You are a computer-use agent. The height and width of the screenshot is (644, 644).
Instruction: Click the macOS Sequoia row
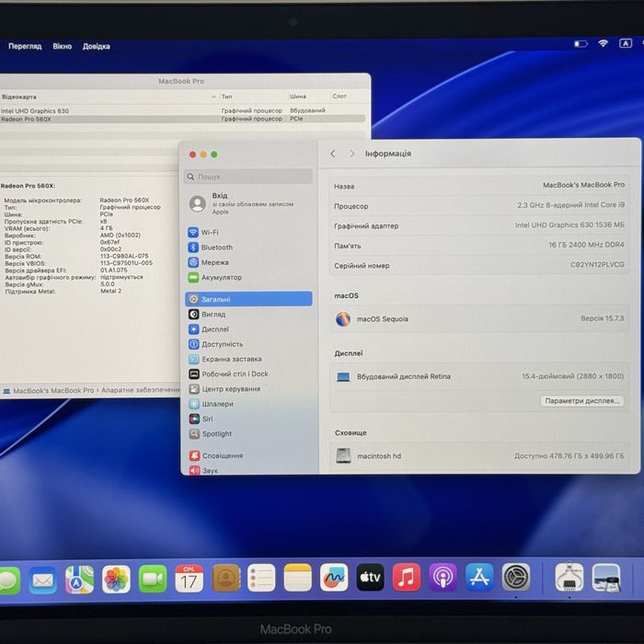[x=479, y=318]
